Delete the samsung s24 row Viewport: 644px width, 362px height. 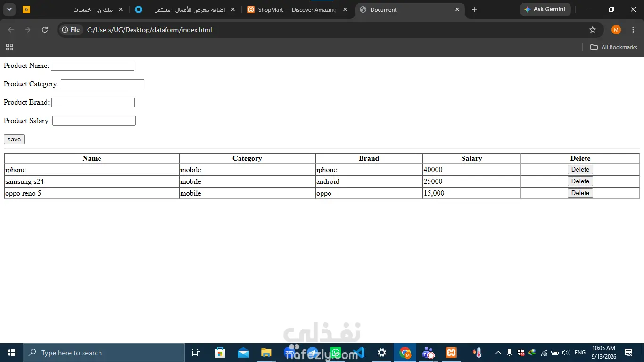(x=580, y=181)
